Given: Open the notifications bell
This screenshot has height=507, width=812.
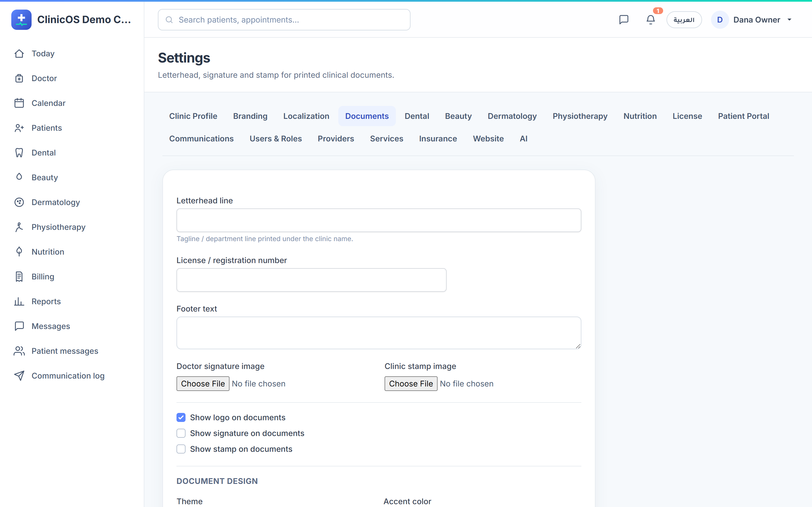Looking at the screenshot, I should (650, 20).
